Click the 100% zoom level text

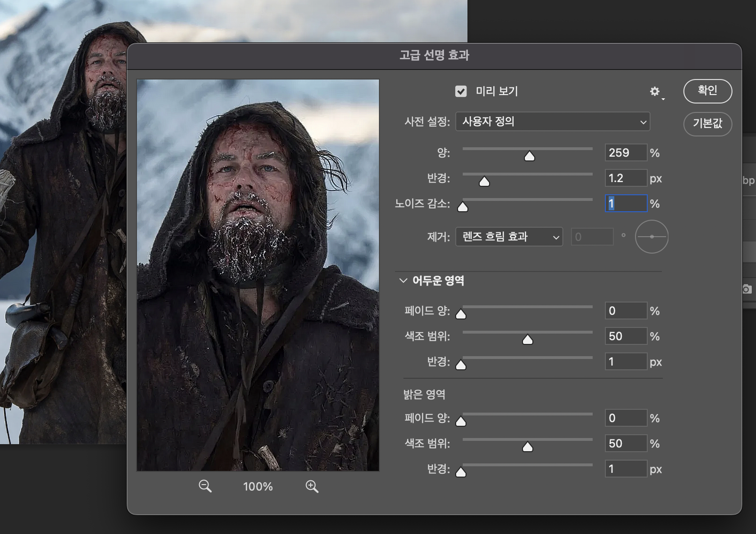click(x=258, y=486)
